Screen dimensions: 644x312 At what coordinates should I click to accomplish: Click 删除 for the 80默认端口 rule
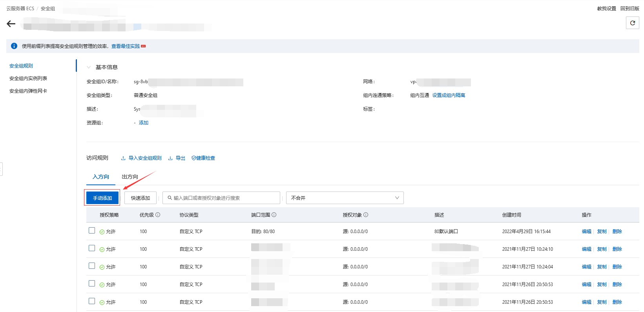617,232
